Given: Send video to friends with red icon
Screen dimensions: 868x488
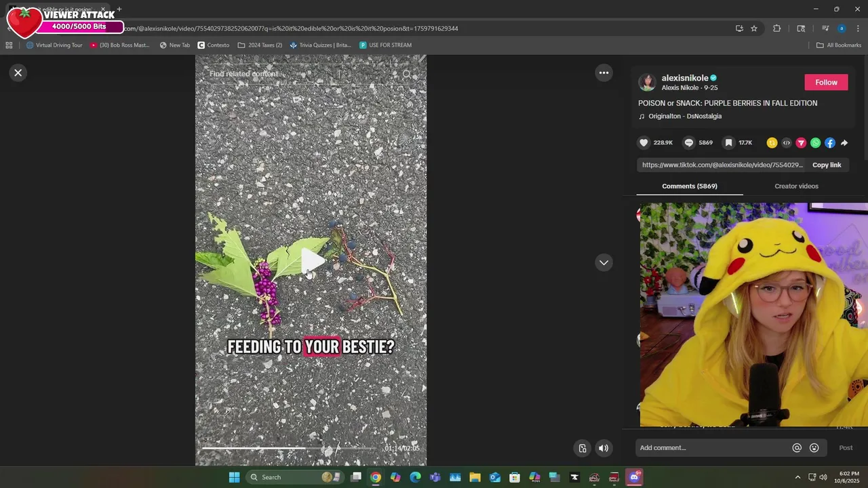Looking at the screenshot, I should (x=801, y=142).
